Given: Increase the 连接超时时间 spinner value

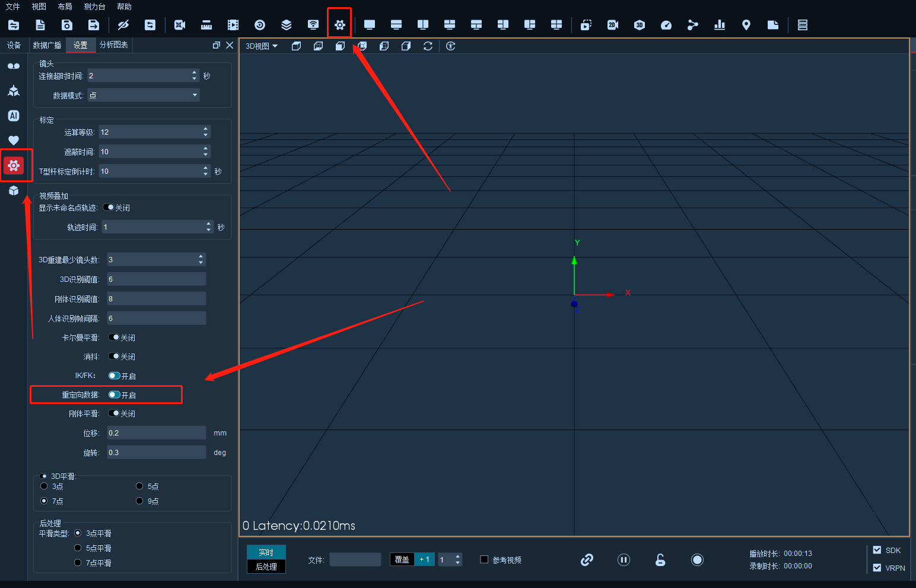Looking at the screenshot, I should [x=194, y=73].
